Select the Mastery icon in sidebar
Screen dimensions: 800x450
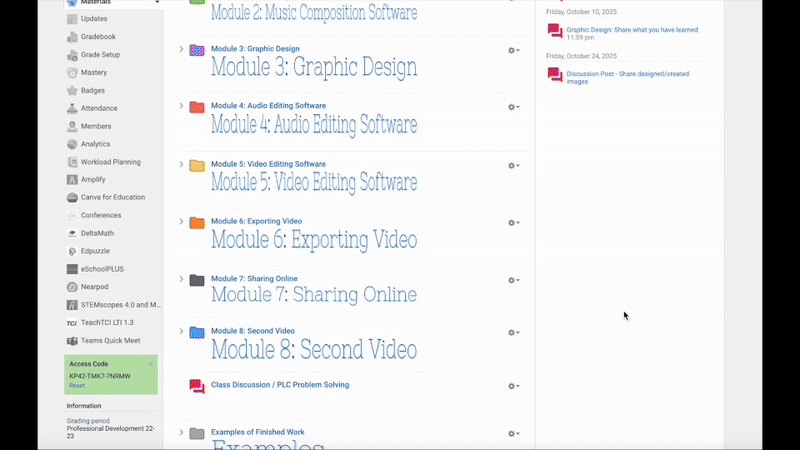pos(72,72)
